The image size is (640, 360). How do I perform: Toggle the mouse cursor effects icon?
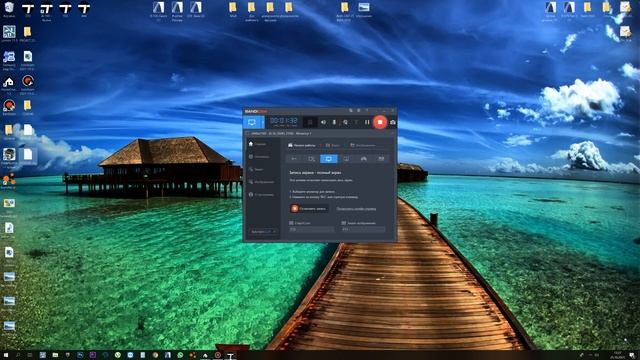(345, 122)
